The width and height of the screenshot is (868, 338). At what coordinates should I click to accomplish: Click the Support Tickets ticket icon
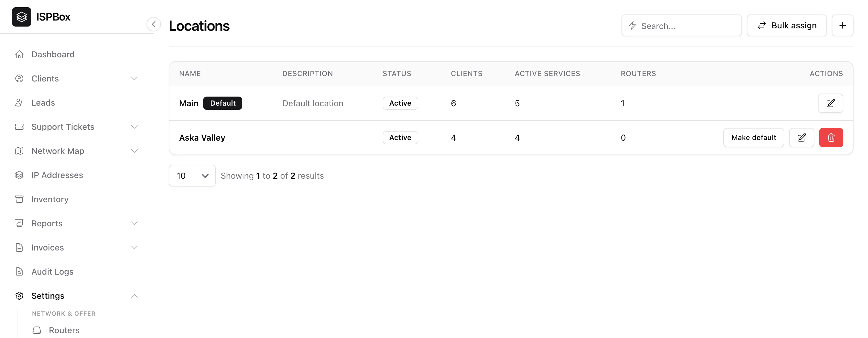pos(19,127)
